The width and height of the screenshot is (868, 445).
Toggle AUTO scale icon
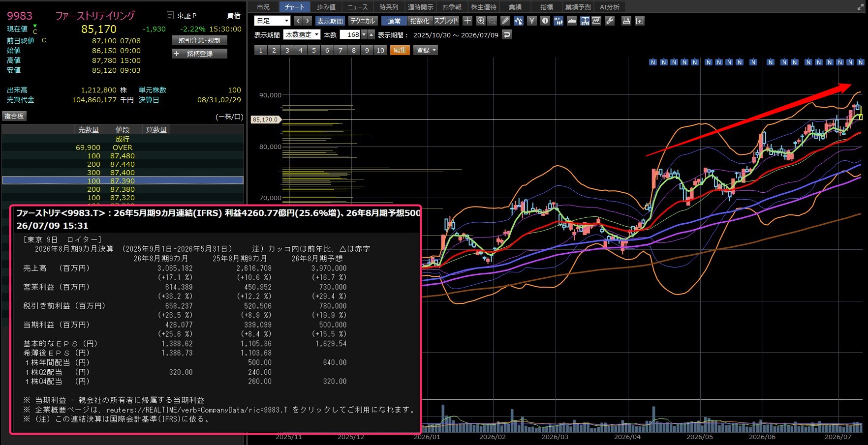tap(585, 21)
